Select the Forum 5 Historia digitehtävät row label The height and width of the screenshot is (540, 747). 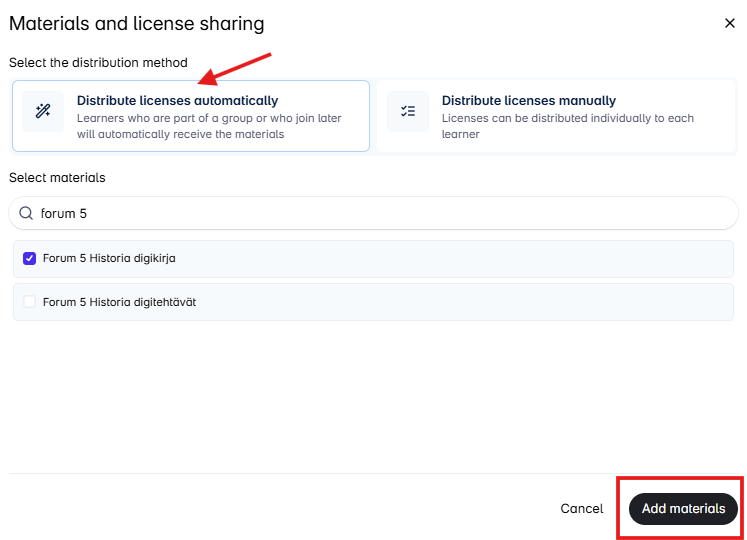point(119,302)
